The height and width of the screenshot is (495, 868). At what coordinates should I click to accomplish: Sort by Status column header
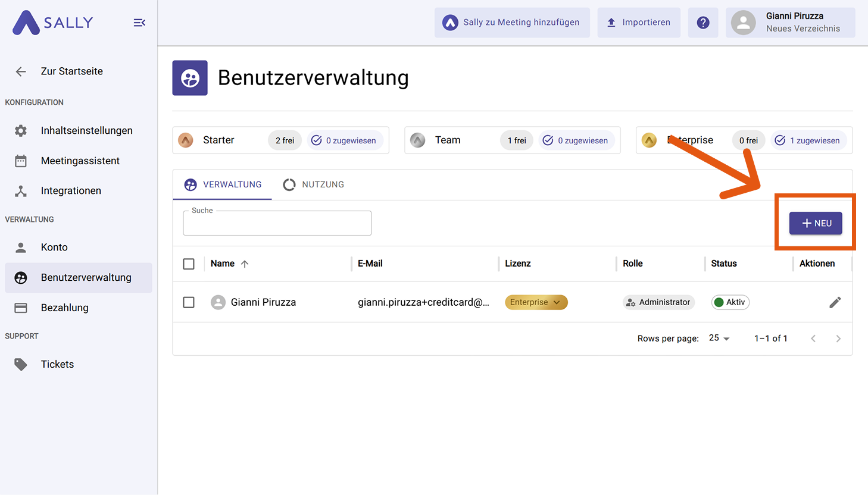coord(724,264)
